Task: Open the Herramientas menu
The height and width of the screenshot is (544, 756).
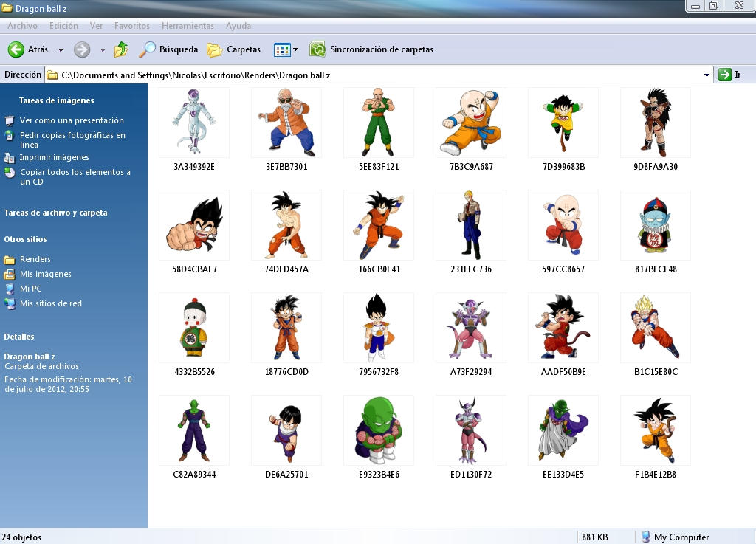Action: click(x=188, y=25)
